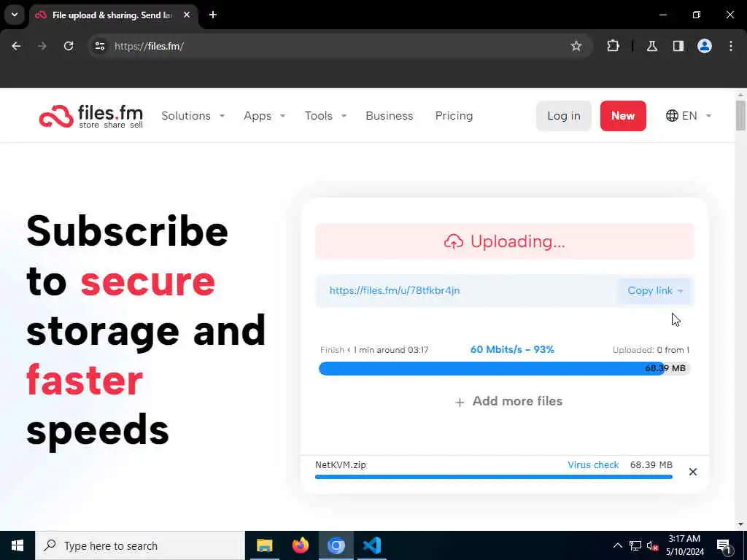Open the Business page

pos(390,116)
